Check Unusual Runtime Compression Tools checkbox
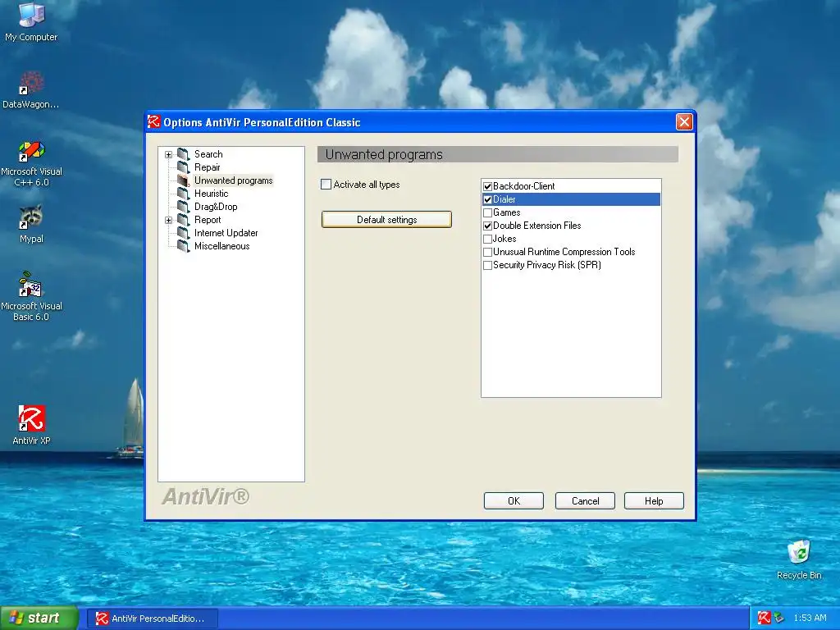Screen dimensions: 840x630 click(487, 252)
